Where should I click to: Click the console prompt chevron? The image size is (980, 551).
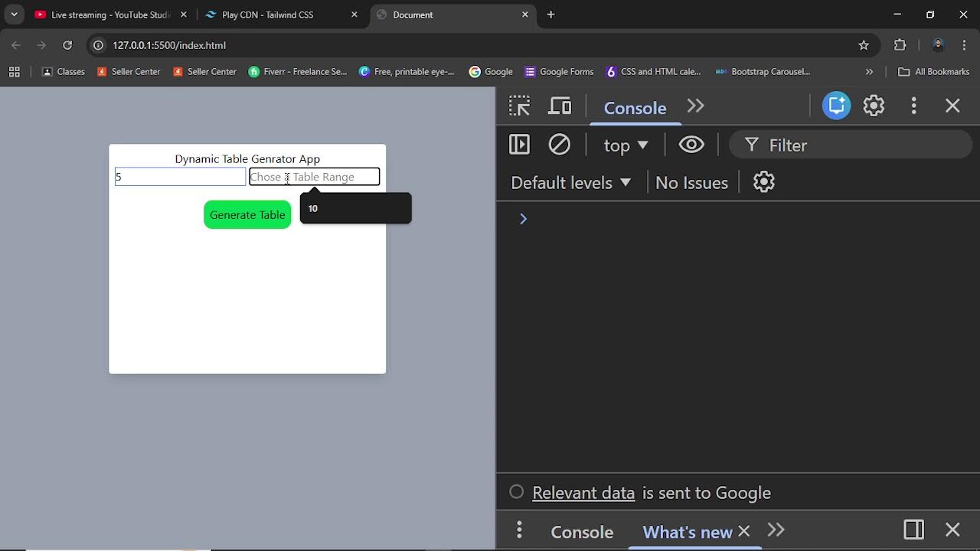(523, 219)
